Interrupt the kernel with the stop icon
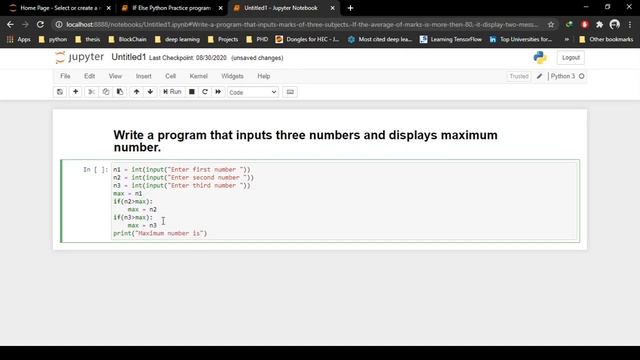Screen dimensions: 640x360 [x=191, y=92]
